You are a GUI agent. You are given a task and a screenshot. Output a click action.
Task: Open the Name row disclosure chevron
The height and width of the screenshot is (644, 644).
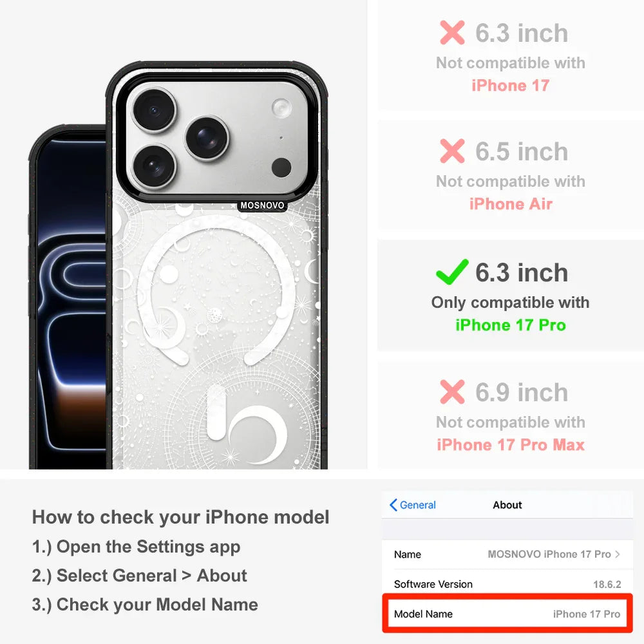pyautogui.click(x=618, y=554)
